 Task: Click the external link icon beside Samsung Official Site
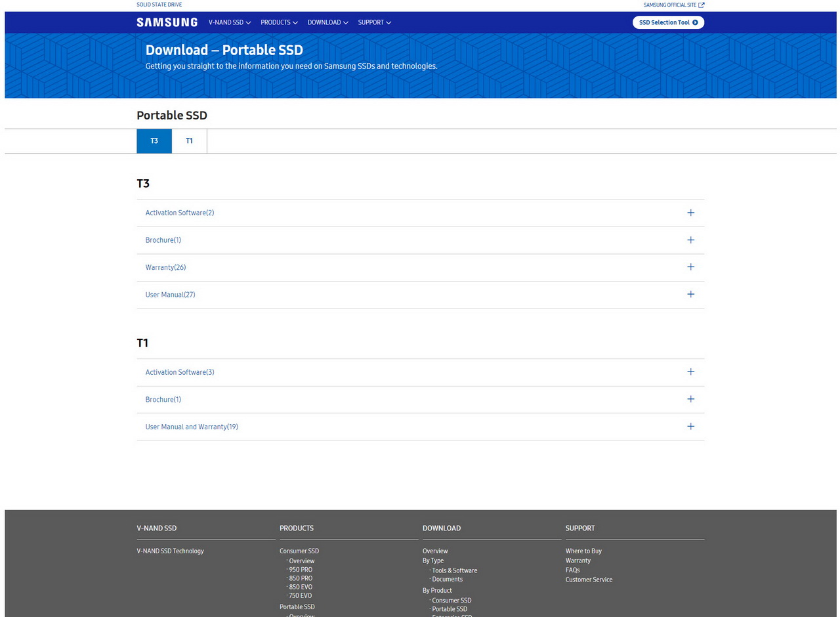[x=702, y=5]
